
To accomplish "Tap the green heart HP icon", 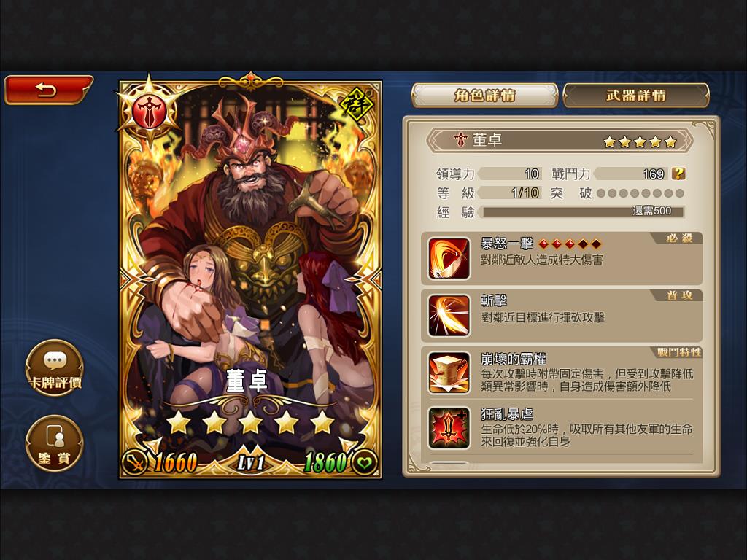I will (x=365, y=462).
